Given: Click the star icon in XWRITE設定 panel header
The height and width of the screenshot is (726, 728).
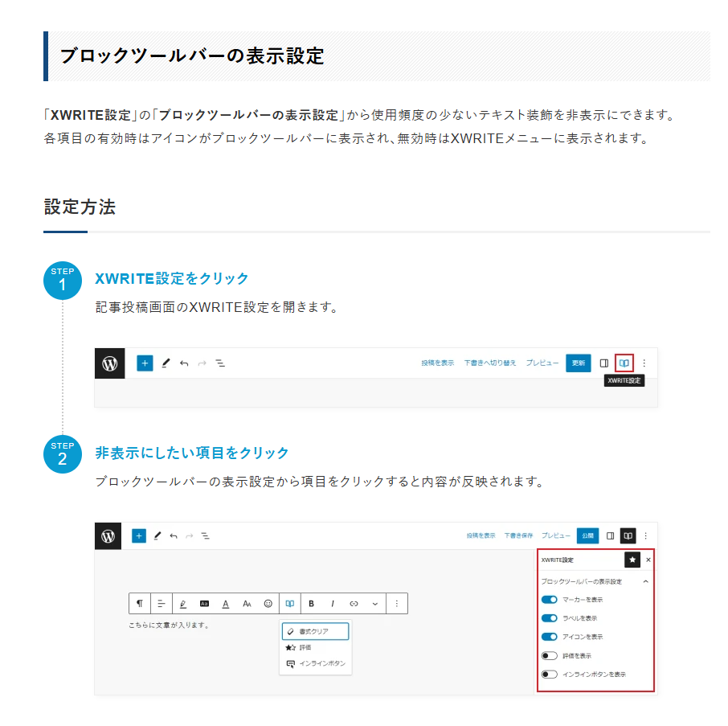Looking at the screenshot, I should (632, 559).
